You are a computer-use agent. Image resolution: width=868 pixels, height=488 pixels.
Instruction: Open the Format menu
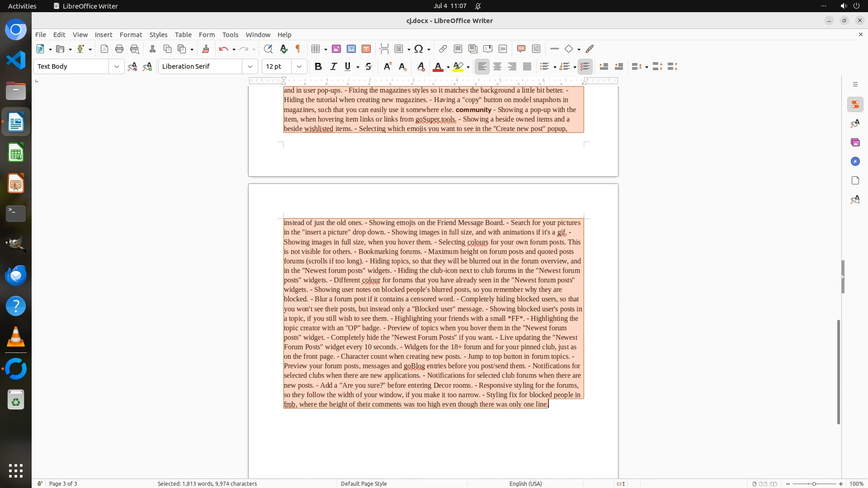(x=131, y=34)
